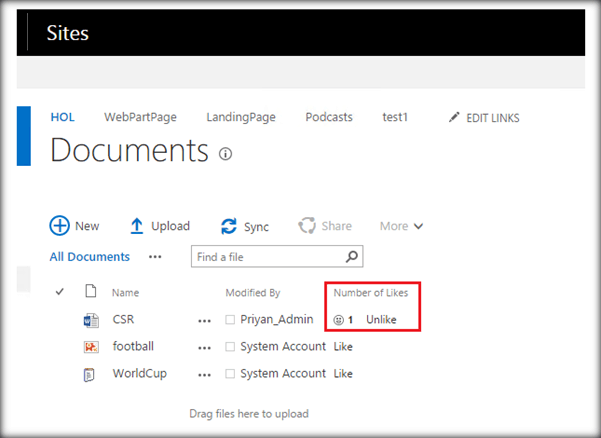Click the Documents info icon

tap(225, 154)
